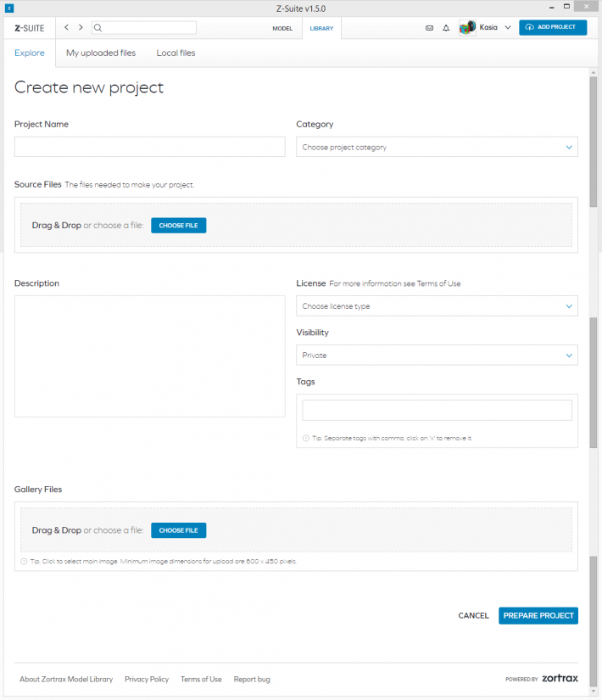Open the Visibility dropdown set to Private
602x700 pixels.
point(437,355)
